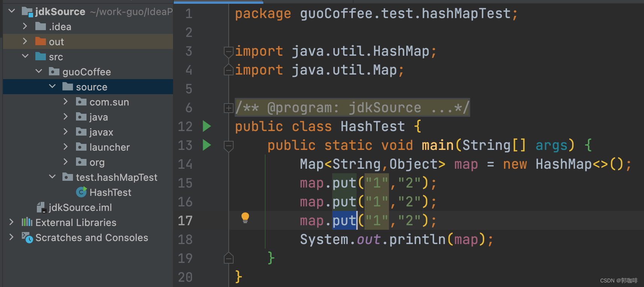This screenshot has height=287, width=644.
Task: Click the com.sun package icon
Action: [81, 102]
